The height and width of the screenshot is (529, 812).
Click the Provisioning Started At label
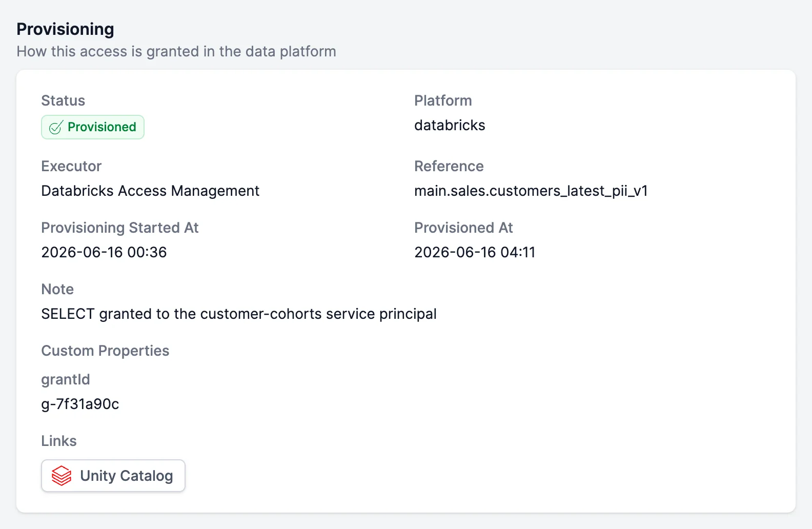(x=120, y=228)
